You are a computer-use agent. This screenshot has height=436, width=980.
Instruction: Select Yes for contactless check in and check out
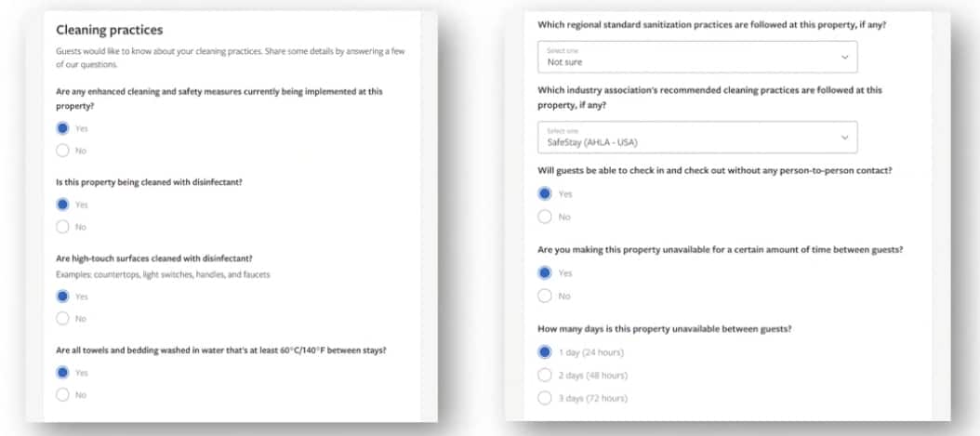tap(545, 193)
